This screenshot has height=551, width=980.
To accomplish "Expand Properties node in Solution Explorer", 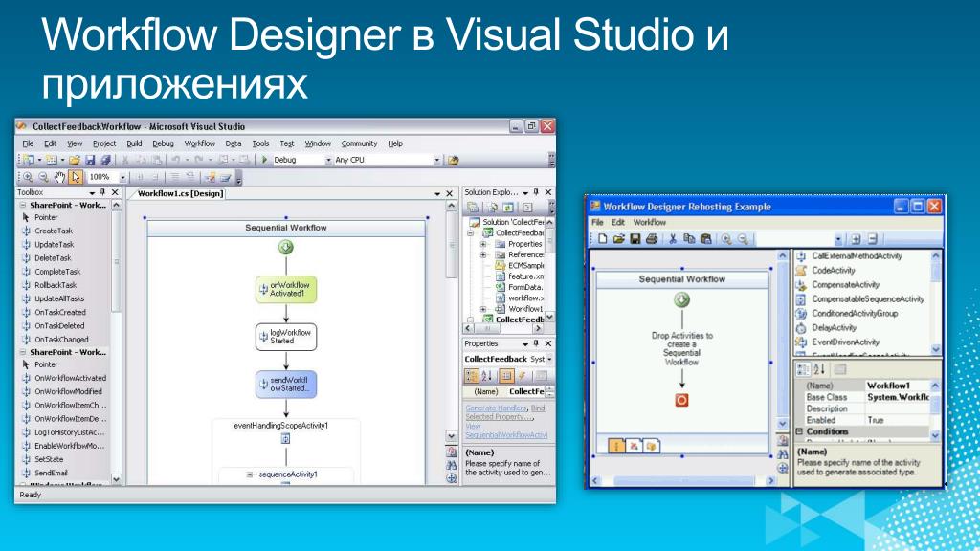I will point(483,244).
